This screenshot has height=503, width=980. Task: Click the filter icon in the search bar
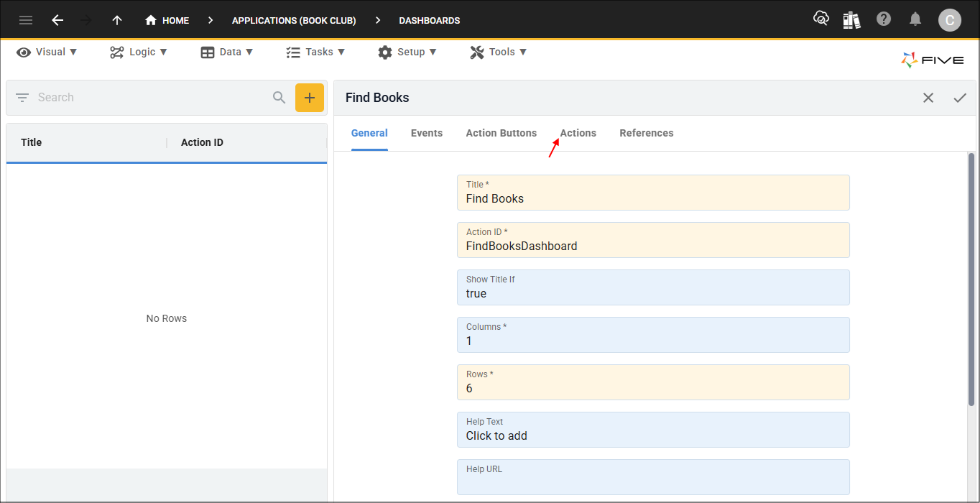pos(22,97)
